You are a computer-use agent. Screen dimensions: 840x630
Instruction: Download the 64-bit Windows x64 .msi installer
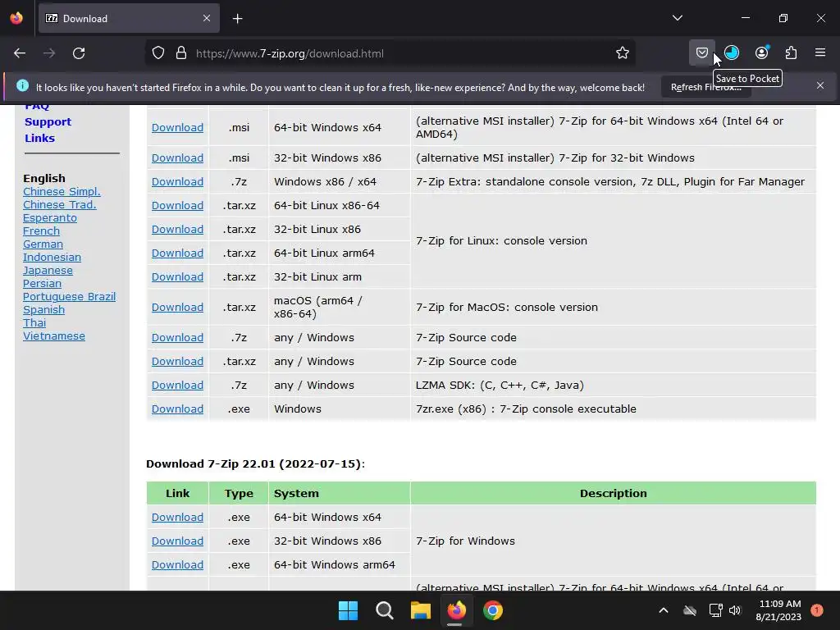click(x=177, y=127)
